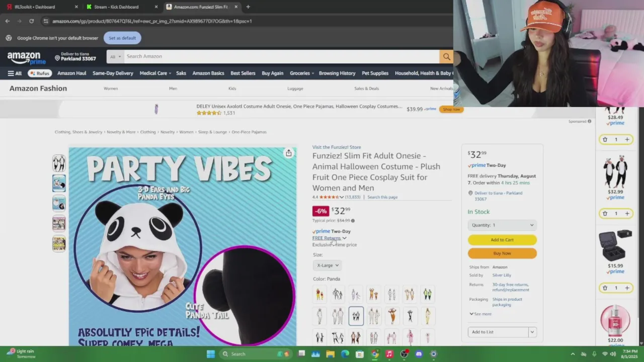The width and height of the screenshot is (644, 362).
Task: Click One-Piece Pajamas breadcrumb
Action: (x=249, y=132)
